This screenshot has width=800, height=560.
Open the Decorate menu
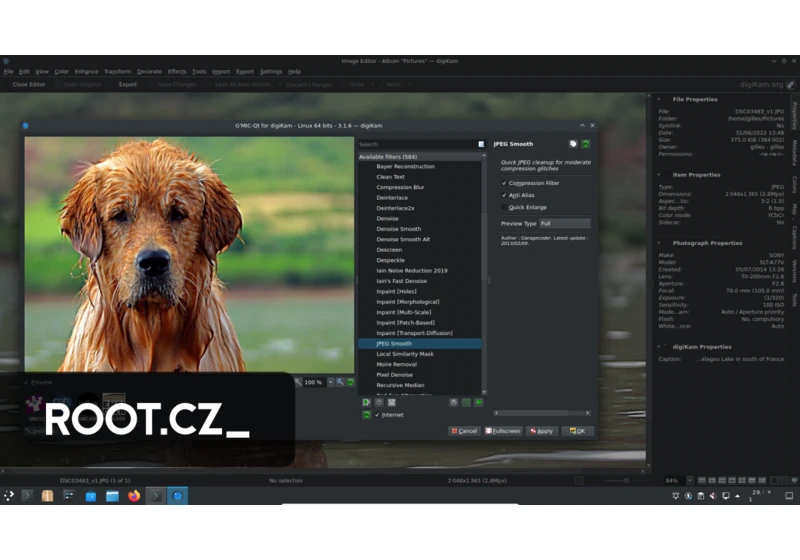click(x=149, y=71)
